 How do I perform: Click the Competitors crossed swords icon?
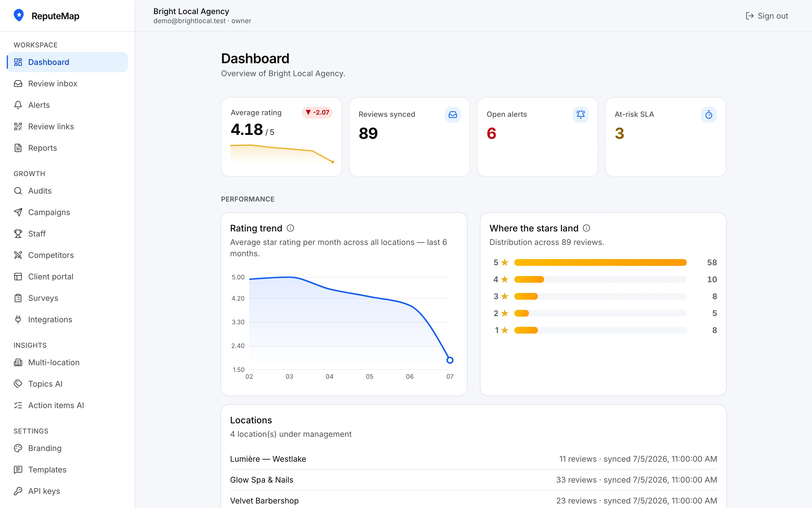18,255
